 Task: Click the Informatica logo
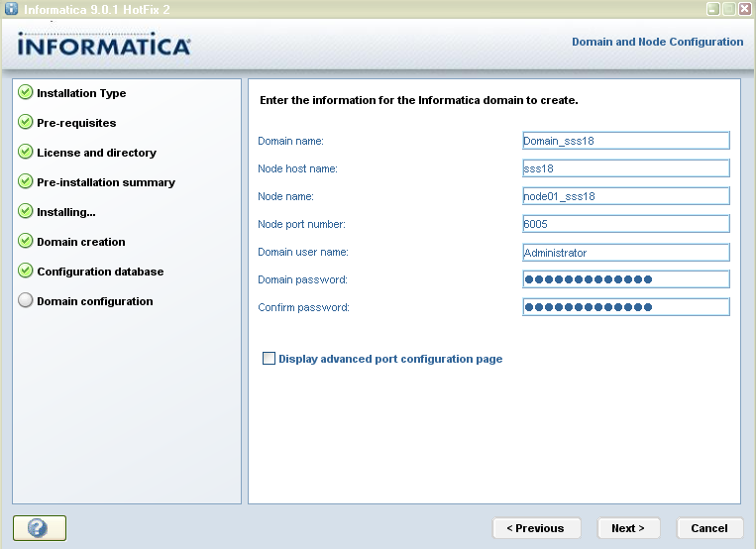point(104,44)
